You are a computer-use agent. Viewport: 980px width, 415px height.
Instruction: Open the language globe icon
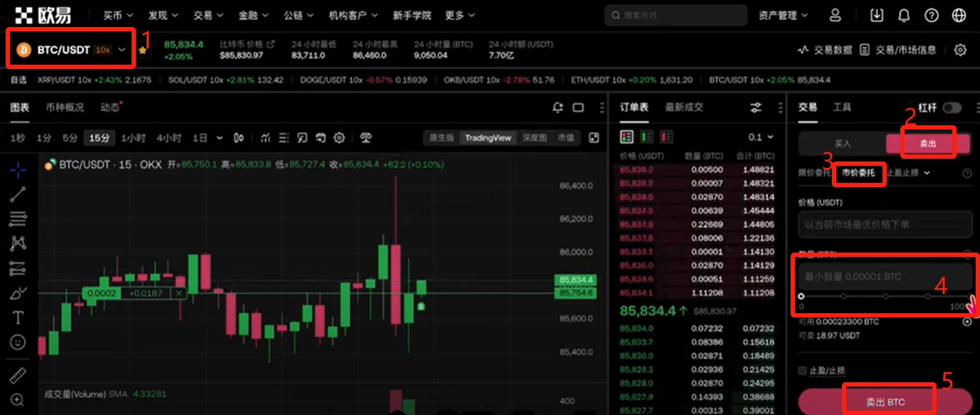(958, 15)
